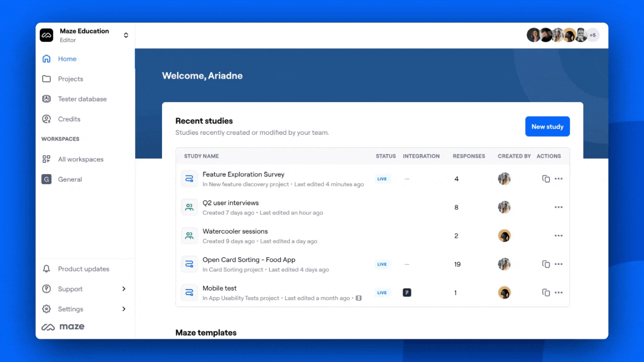Click the LIVE badge on Feature Exploration Survey
This screenshot has width=644, height=362.
click(x=382, y=179)
